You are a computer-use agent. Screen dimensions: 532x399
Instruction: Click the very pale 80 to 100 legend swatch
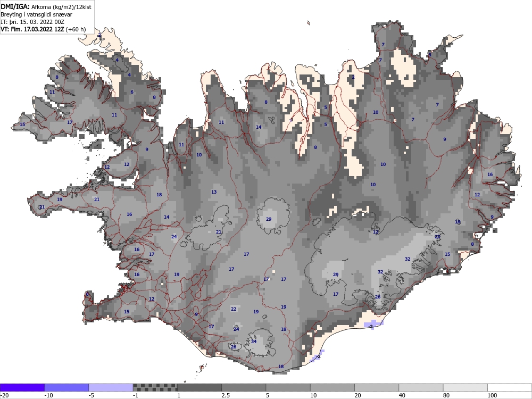coord(465,387)
